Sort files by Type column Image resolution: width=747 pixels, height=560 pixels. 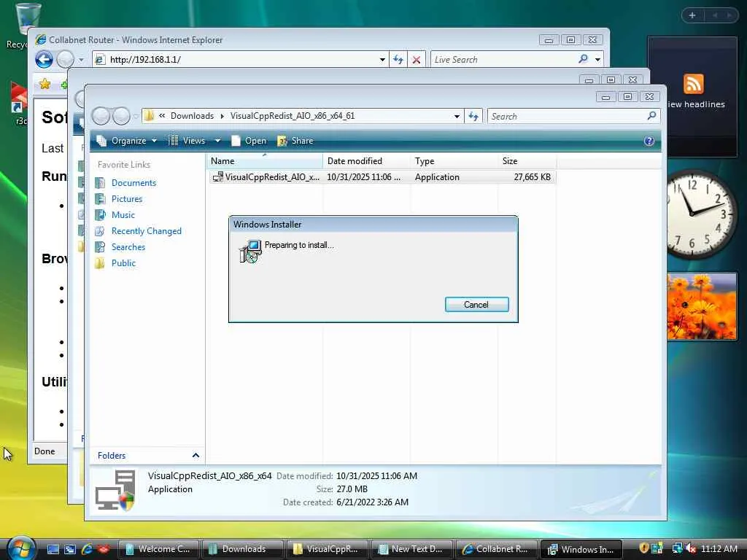(454, 161)
